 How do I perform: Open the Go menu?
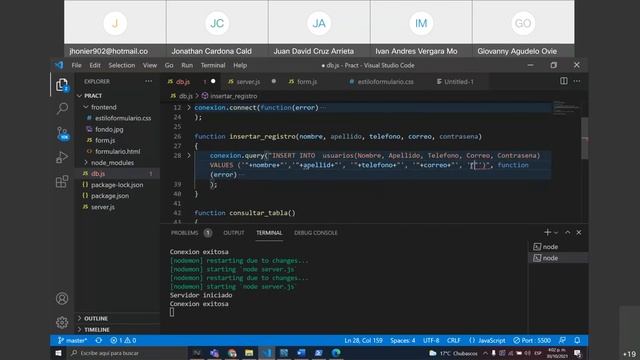point(169,65)
